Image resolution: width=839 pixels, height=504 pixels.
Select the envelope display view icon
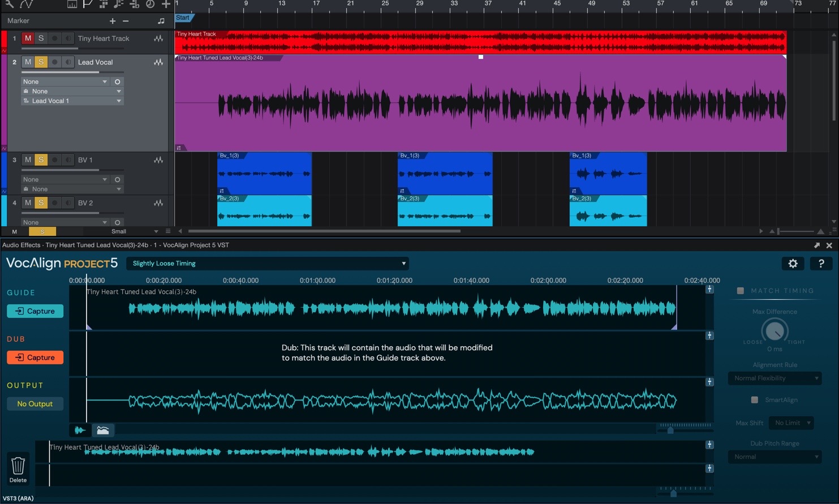click(103, 430)
